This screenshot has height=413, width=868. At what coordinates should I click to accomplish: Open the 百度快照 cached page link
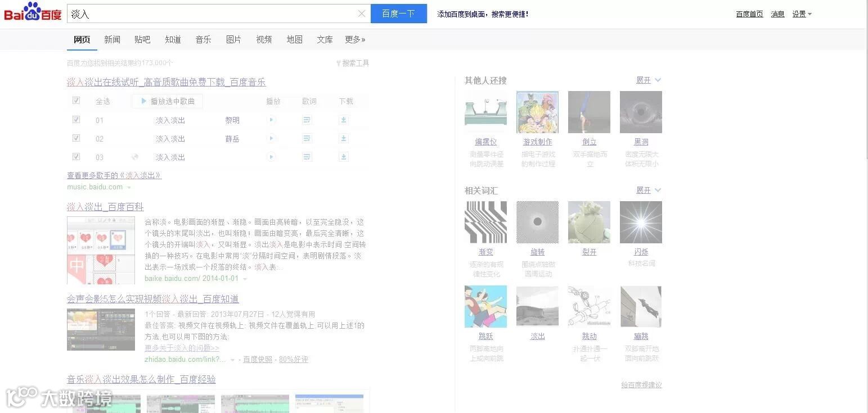coord(258,360)
